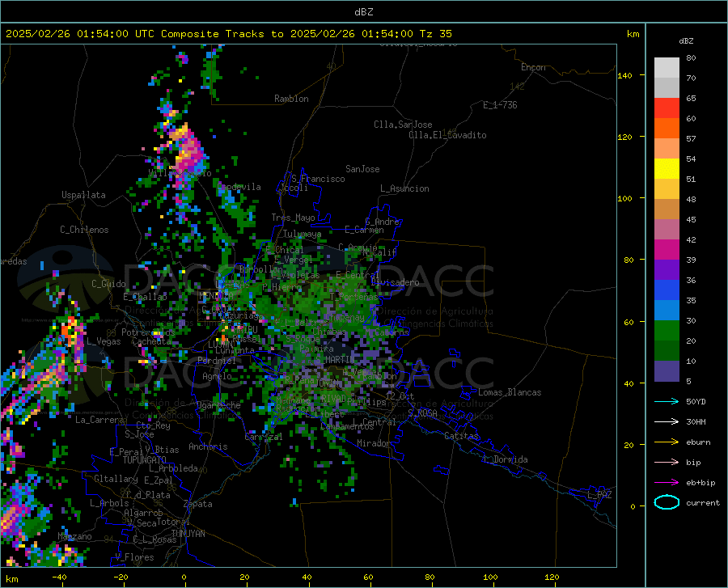Click the pink bip arrow legend icon
Viewport: 728px width, 588px height.
667,462
